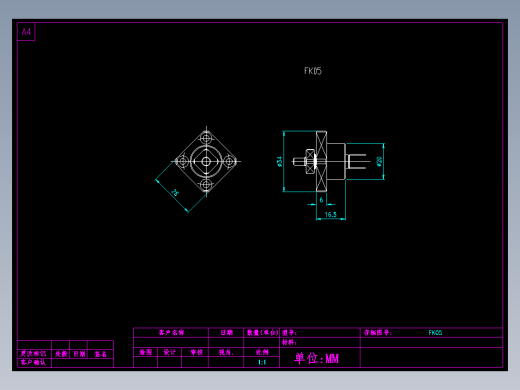Screen dimensions: 520x390
Task: Select the ø20 diameter dimension text
Action: pyautogui.click(x=379, y=161)
